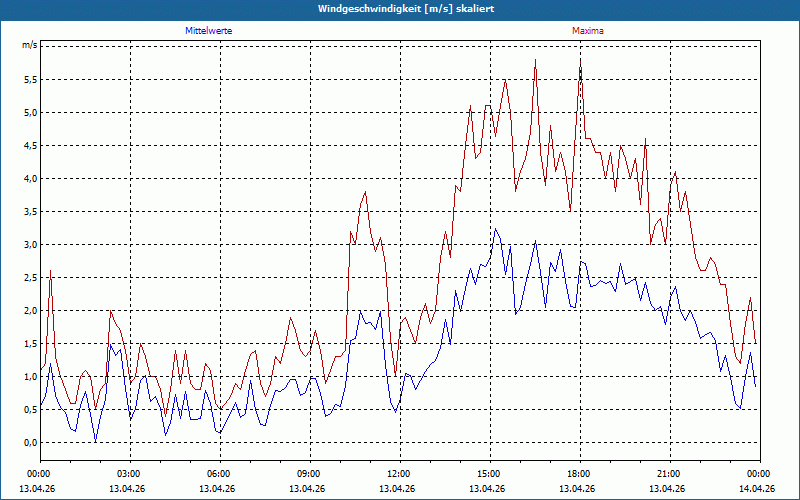Select the 4,5 y-axis value
This screenshot has width=800, height=500.
click(x=31, y=145)
